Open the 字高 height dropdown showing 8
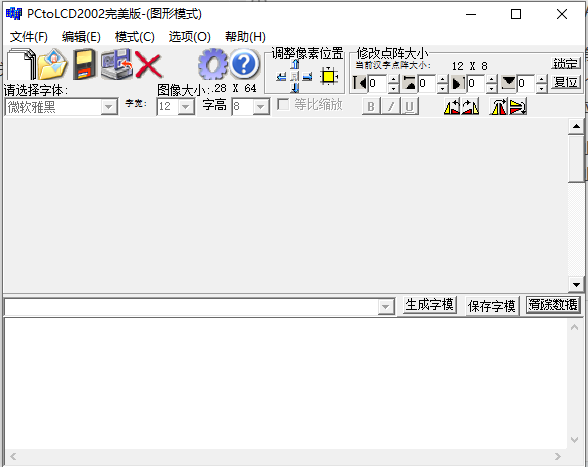Image resolution: width=588 pixels, height=467 pixels. [x=261, y=107]
